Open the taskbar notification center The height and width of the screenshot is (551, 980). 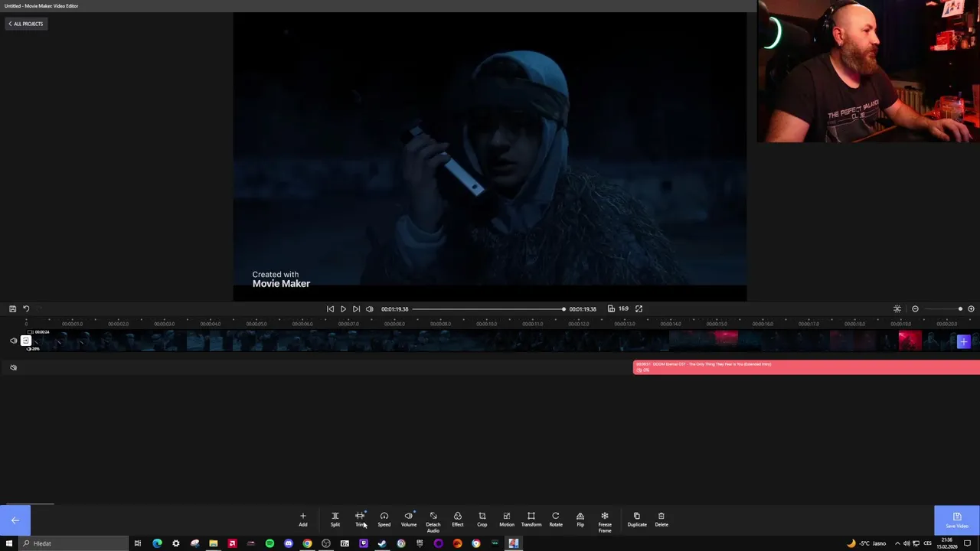click(x=967, y=543)
